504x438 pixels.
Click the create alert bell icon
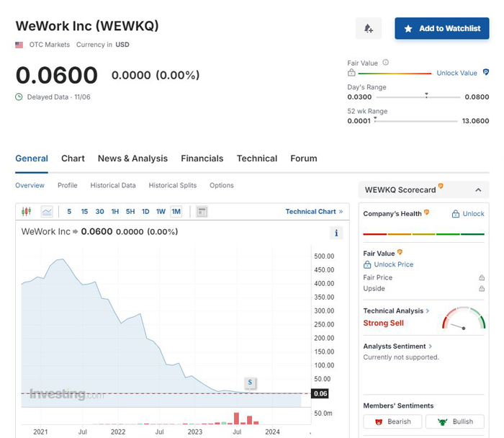369,29
